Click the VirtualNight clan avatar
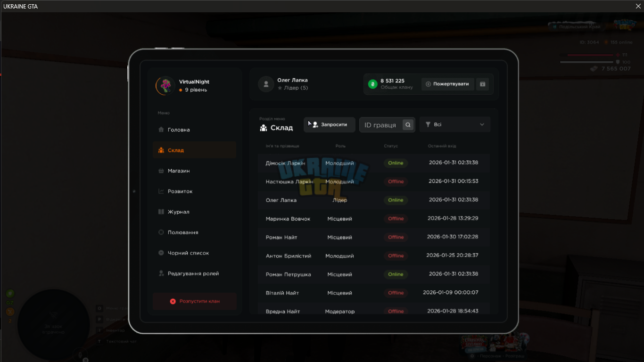Screen dimensions: 644x362 tap(165, 86)
